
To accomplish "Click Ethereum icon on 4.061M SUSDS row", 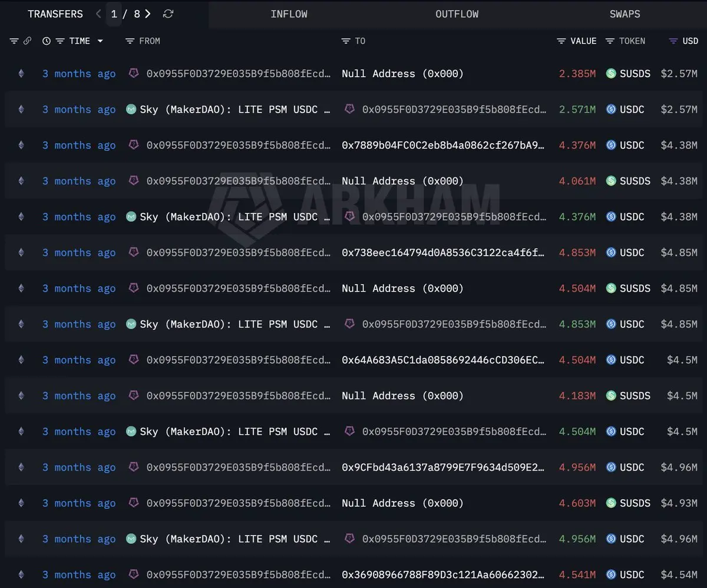I will point(21,181).
